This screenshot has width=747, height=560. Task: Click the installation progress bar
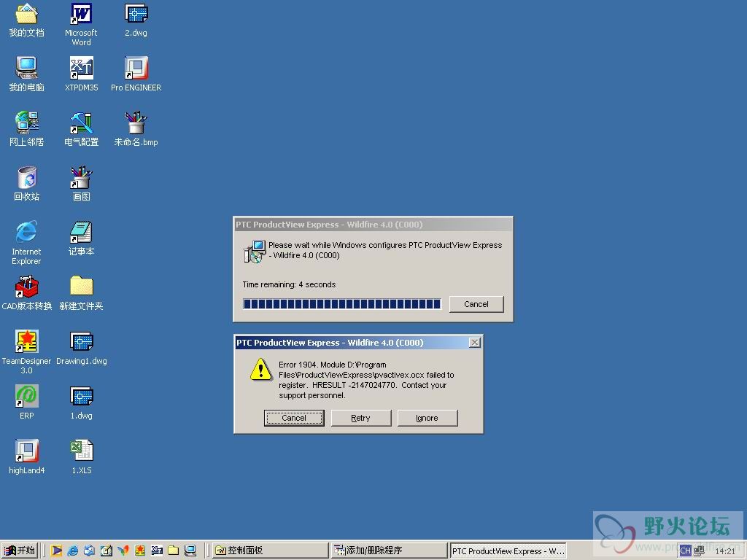(x=342, y=304)
